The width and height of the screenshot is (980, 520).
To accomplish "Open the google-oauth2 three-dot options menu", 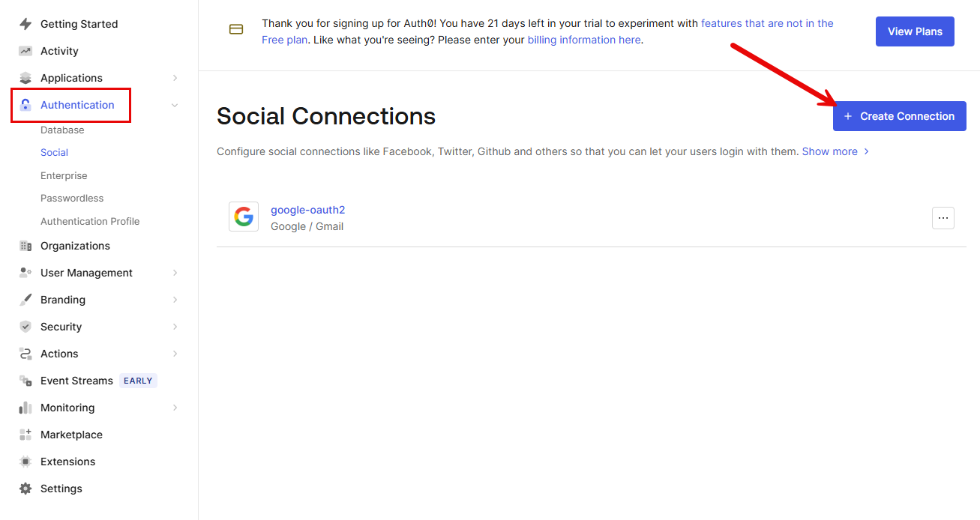I will (943, 218).
